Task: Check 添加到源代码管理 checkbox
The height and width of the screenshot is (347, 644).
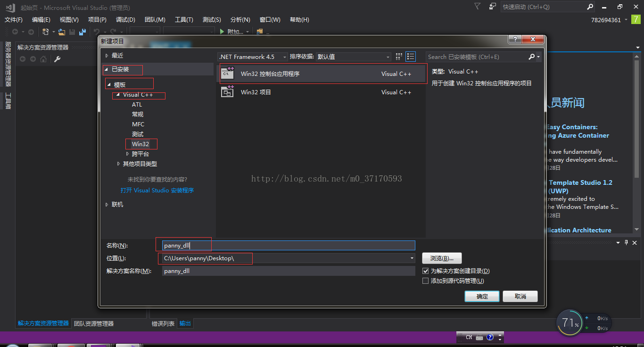Action: pyautogui.click(x=426, y=281)
